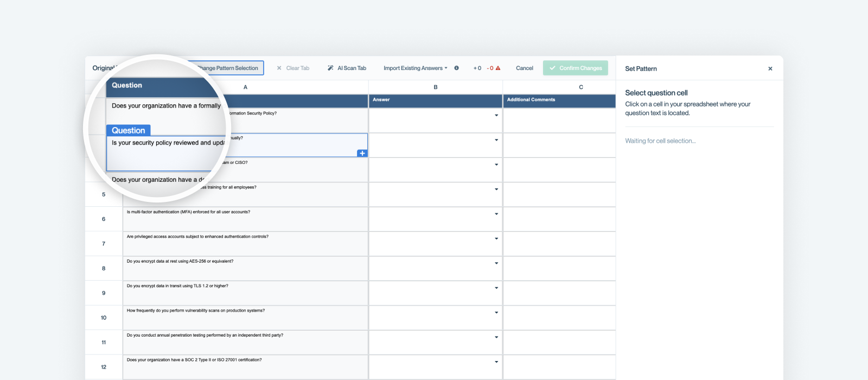Screen dimensions: 868x380
Task: Select the AES-256 encryption question cell
Action: [x=245, y=269]
